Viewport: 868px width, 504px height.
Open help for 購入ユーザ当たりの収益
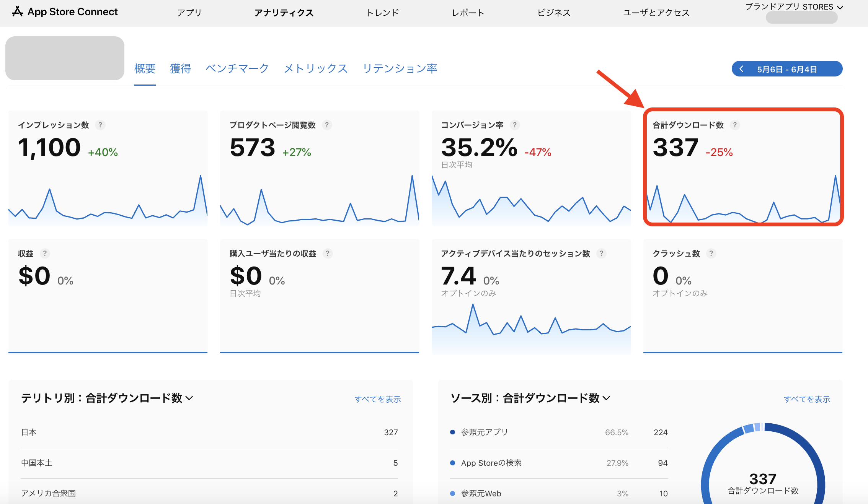coord(328,254)
